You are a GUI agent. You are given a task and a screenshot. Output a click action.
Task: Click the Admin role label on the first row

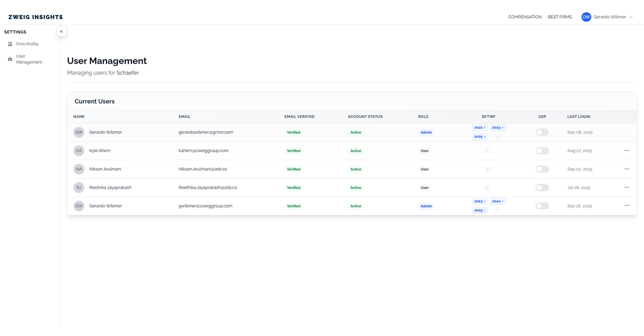[x=426, y=132]
